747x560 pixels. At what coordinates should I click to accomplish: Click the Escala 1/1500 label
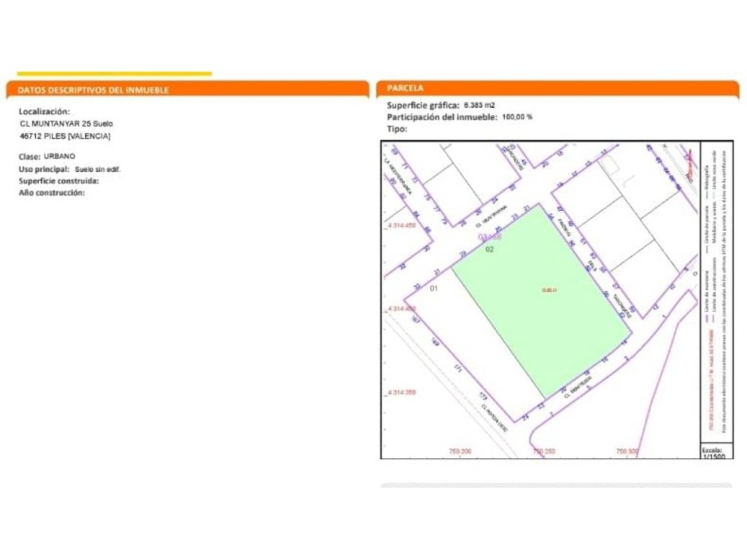pos(713,453)
